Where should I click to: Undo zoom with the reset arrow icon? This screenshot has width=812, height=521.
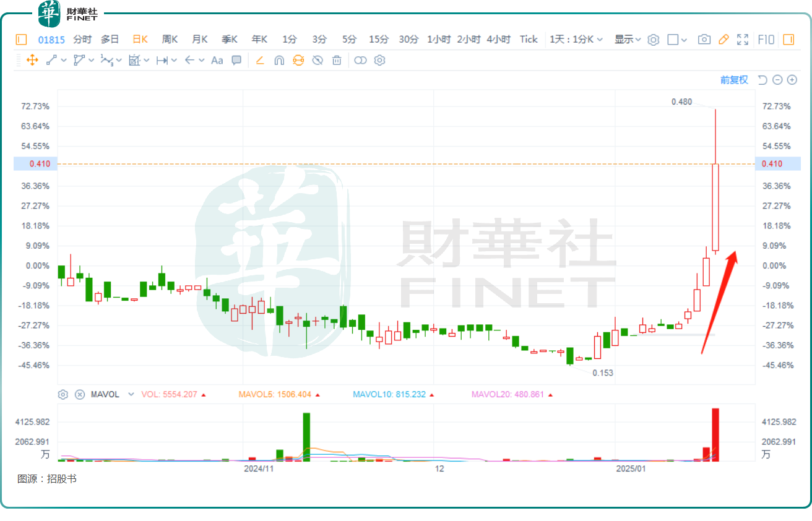(x=762, y=80)
